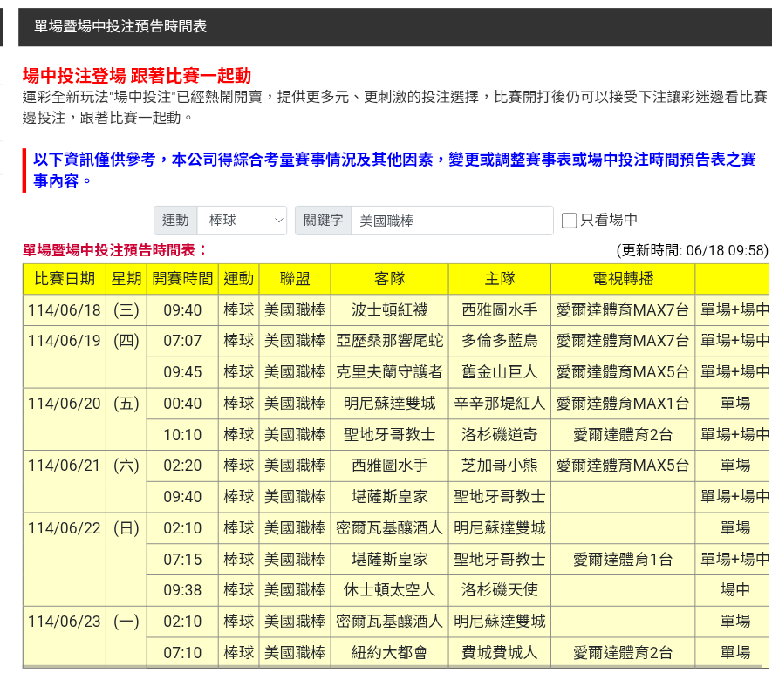Select home team 多倫多藍鳥
772x700 pixels.
click(x=500, y=341)
